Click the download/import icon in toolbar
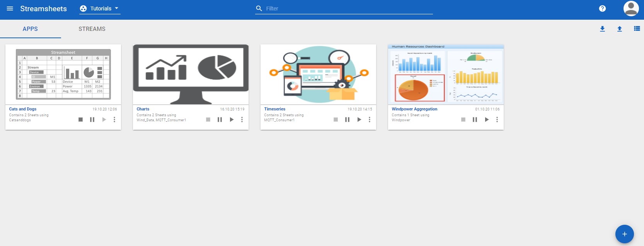The height and width of the screenshot is (246, 644). (602, 29)
